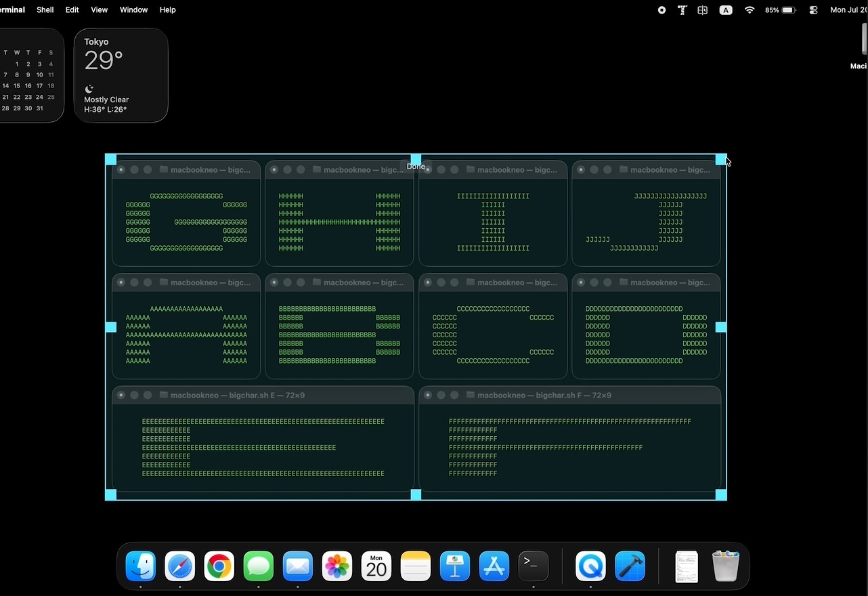Open battery status showing 85%

coord(780,10)
